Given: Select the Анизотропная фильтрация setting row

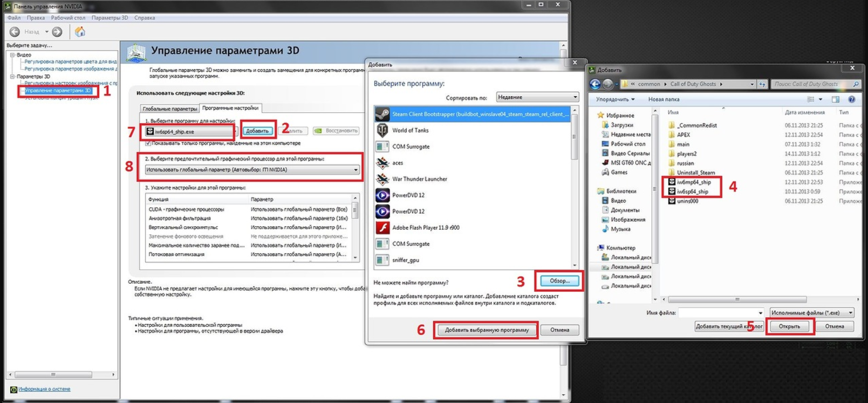Looking at the screenshot, I should click(x=248, y=218).
